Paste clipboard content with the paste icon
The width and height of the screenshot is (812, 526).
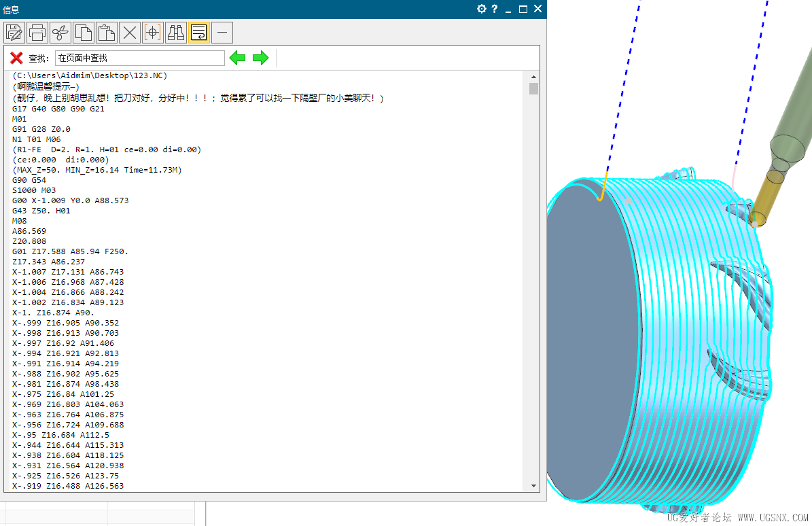(x=106, y=32)
